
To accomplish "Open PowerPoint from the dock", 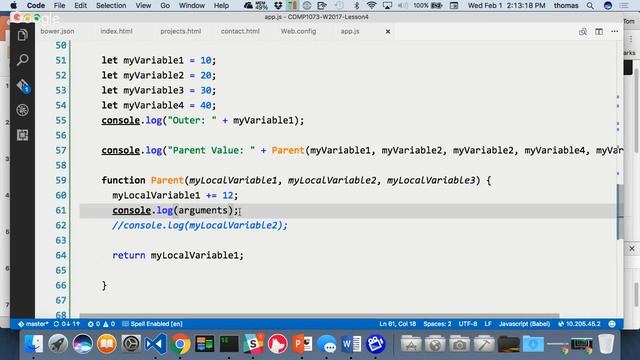I will [x=302, y=344].
